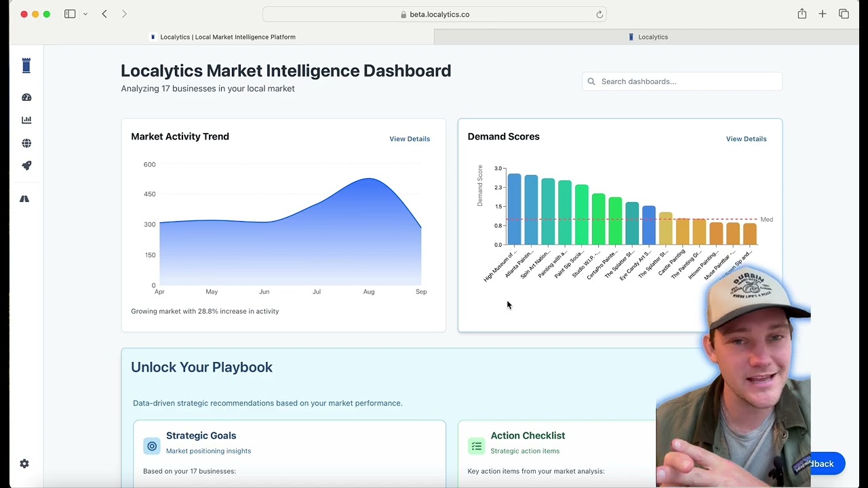This screenshot has height=488, width=868.
Task: Click the Painting with a bar
Action: coord(564,213)
